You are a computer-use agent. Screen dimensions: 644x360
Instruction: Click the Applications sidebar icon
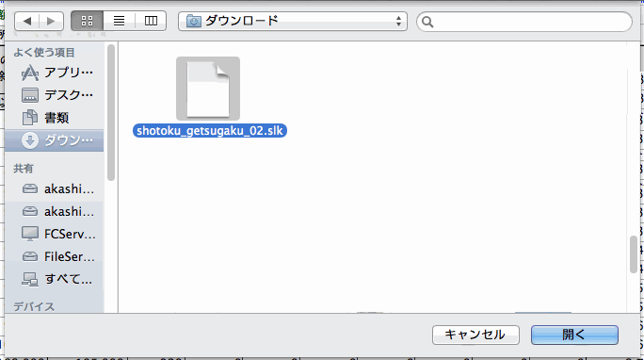(29, 74)
